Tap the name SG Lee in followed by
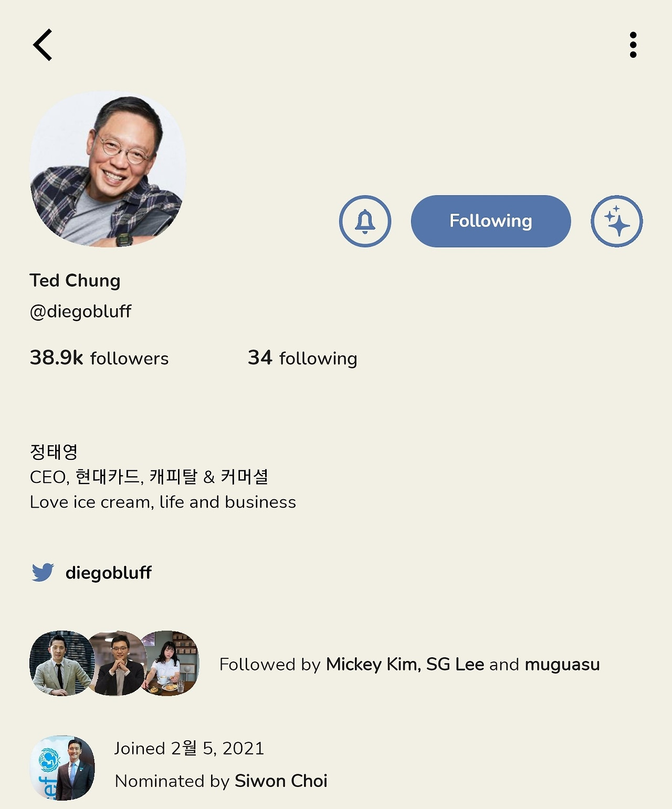 point(455,664)
